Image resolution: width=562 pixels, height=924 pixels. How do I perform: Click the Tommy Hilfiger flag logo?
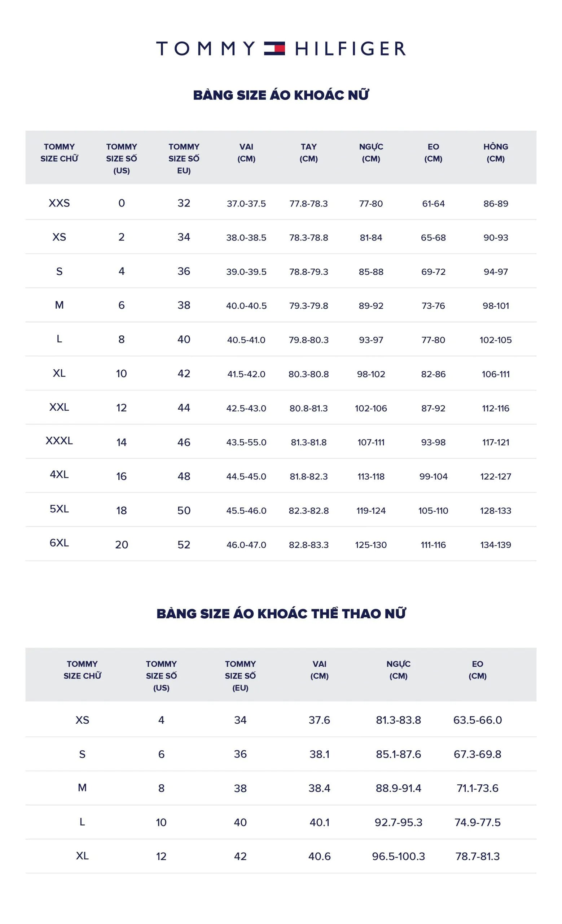[x=274, y=49]
